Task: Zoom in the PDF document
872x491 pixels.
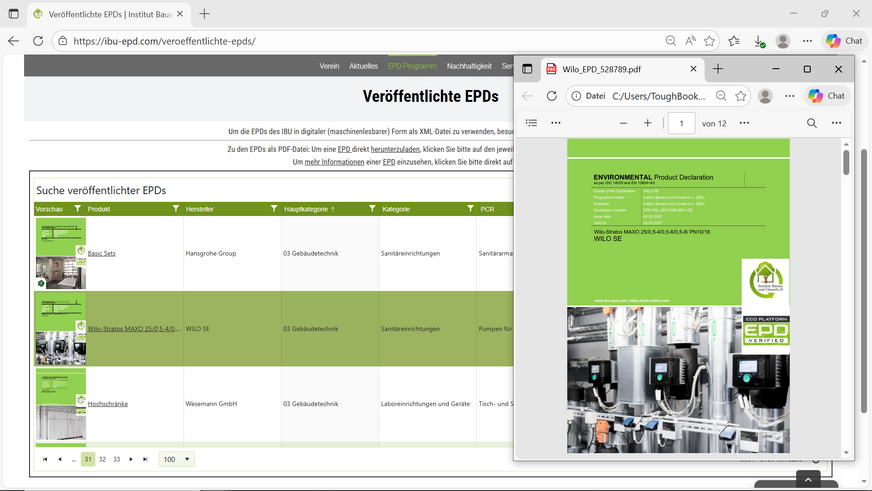Action: [x=647, y=123]
